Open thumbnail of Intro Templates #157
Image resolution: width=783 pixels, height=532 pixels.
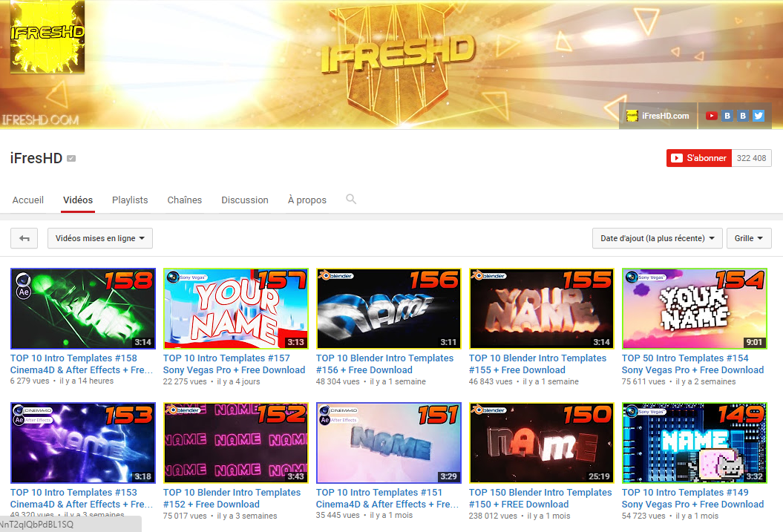point(236,309)
